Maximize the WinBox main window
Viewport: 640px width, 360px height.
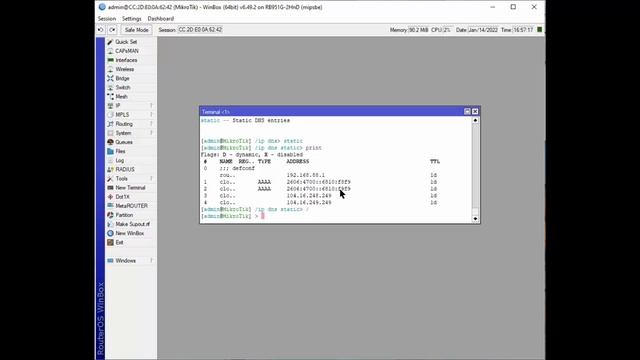pos(513,7)
